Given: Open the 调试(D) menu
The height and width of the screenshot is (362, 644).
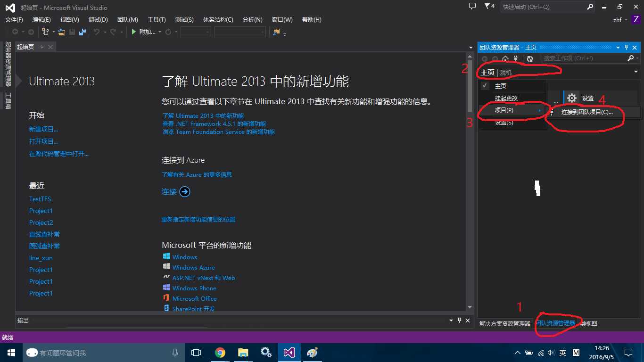Looking at the screenshot, I should click(98, 20).
